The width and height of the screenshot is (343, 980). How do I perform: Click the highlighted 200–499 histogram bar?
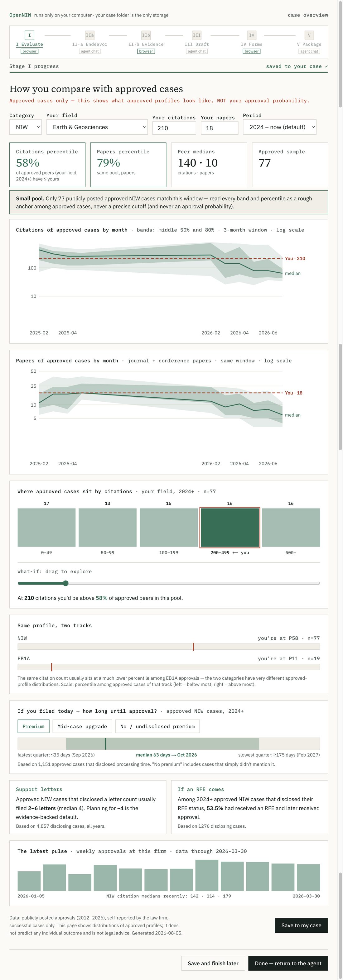click(230, 528)
